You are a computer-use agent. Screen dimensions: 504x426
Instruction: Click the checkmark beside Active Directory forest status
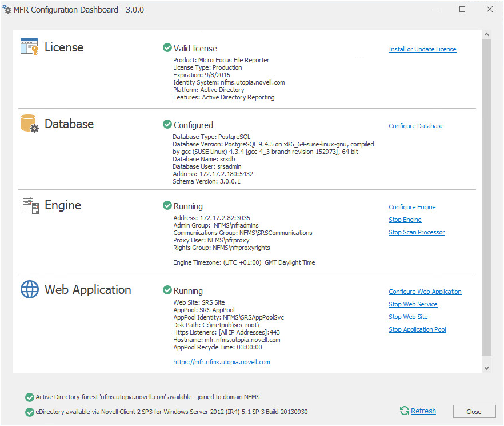tap(30, 397)
